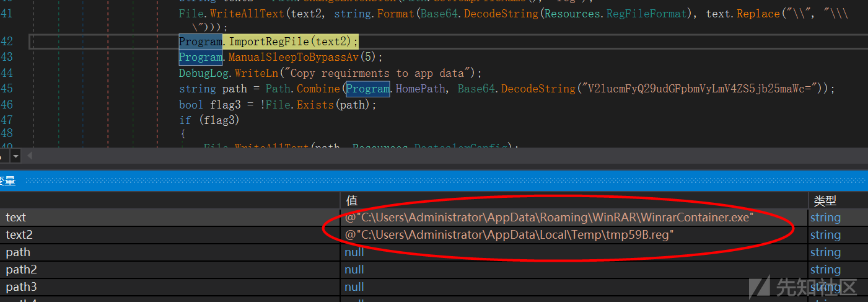Click the string type of 'text2' row

coord(826,234)
